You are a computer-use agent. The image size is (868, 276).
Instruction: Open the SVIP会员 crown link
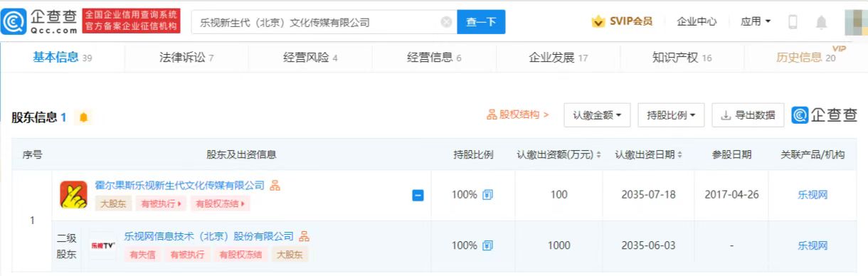click(x=622, y=21)
